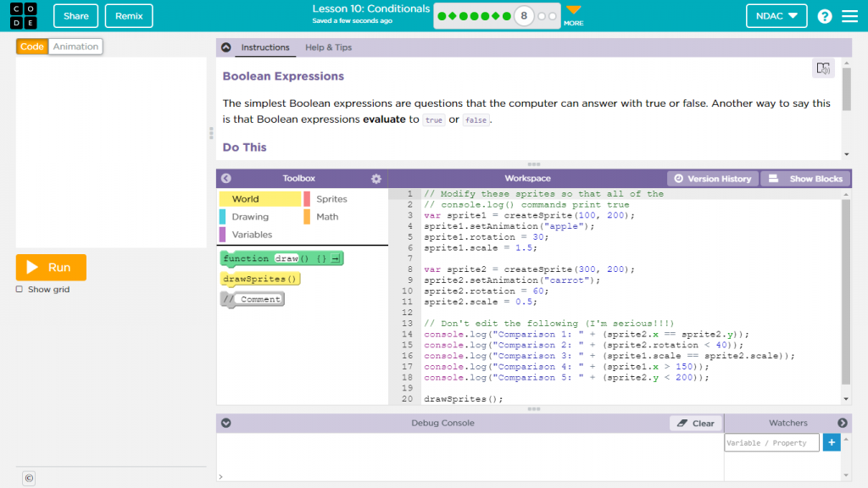Click the plus icon to add watcher

832,442
